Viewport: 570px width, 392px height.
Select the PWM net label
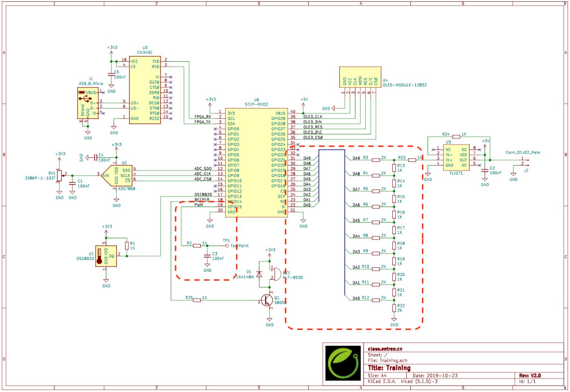click(199, 205)
